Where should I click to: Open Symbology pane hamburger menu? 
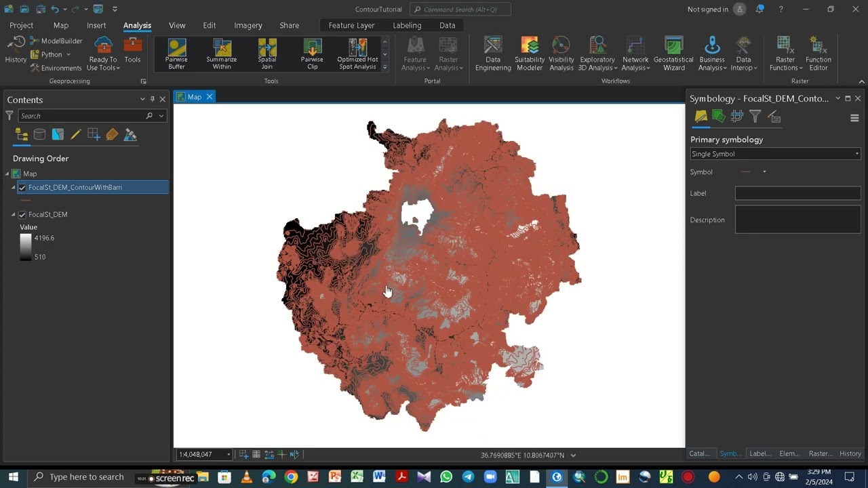tap(854, 118)
